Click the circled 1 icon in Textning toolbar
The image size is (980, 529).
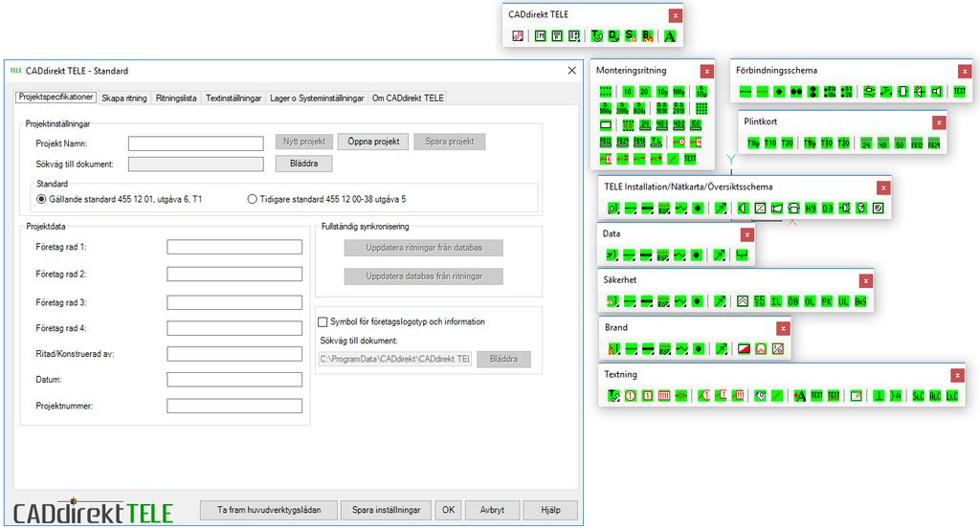(x=631, y=395)
